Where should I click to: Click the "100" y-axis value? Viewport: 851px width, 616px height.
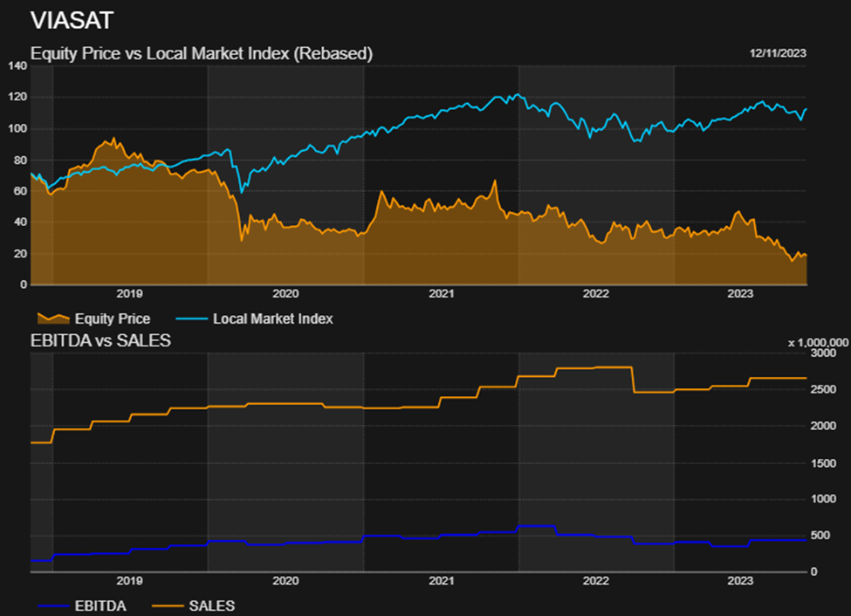pos(17,128)
